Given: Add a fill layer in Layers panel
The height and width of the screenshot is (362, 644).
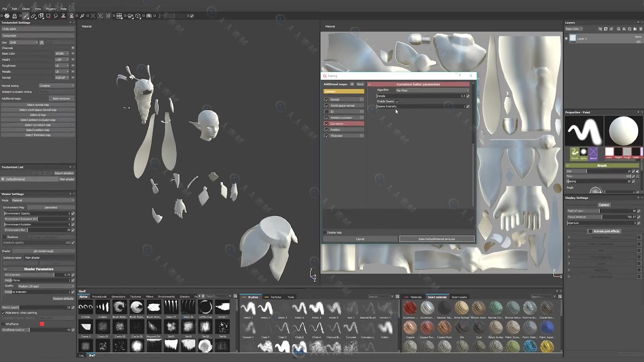Looking at the screenshot, I should (624, 29).
